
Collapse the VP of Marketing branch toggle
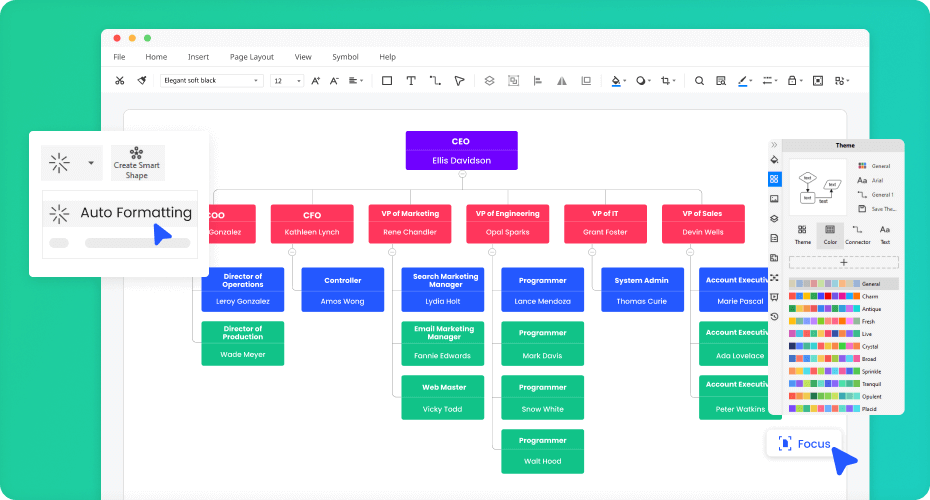pyautogui.click(x=392, y=252)
